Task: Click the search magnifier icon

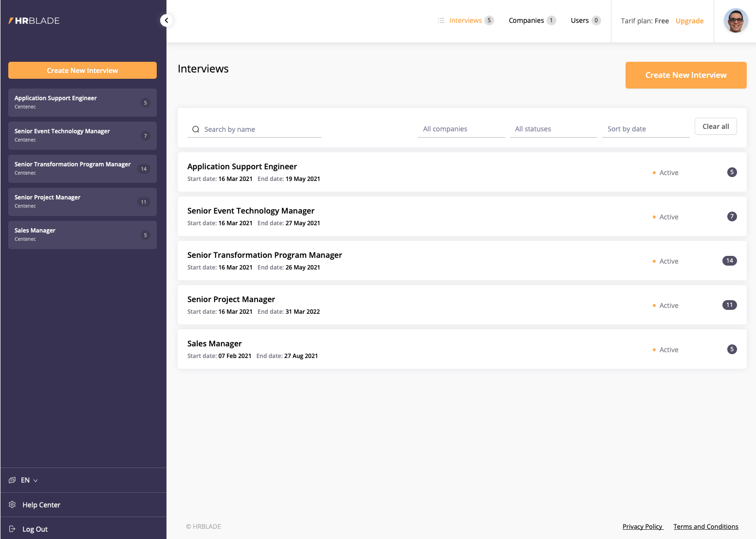Action: click(x=196, y=129)
